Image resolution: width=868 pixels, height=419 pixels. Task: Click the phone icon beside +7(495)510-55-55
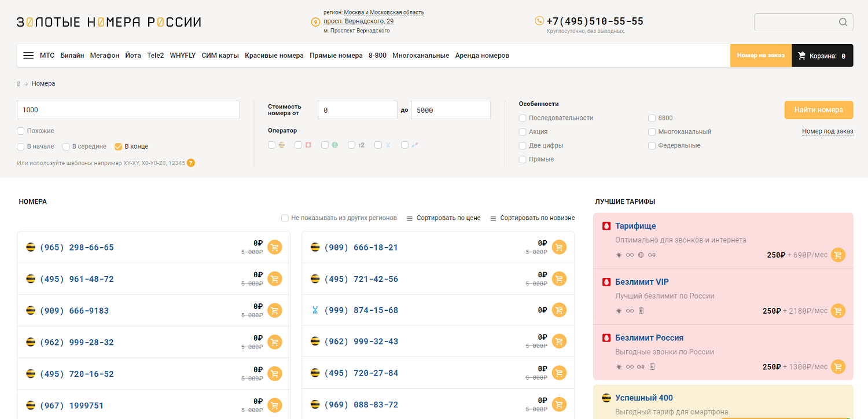click(x=539, y=21)
